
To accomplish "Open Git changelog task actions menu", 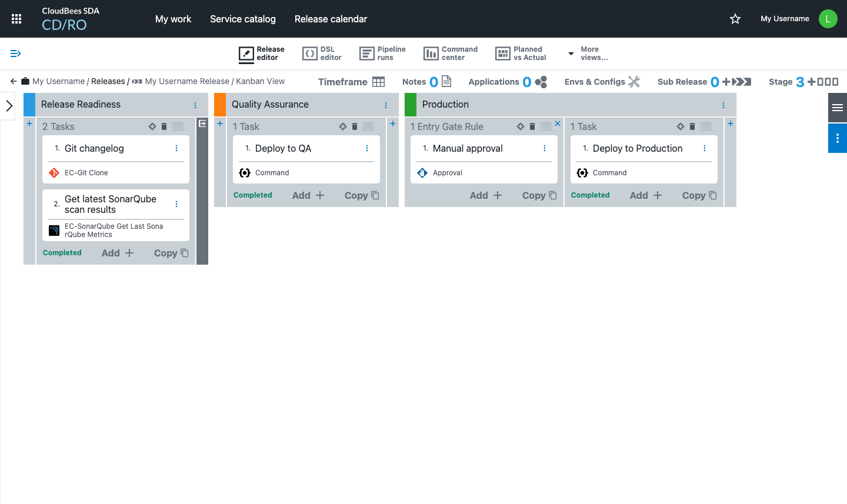I will point(176,149).
